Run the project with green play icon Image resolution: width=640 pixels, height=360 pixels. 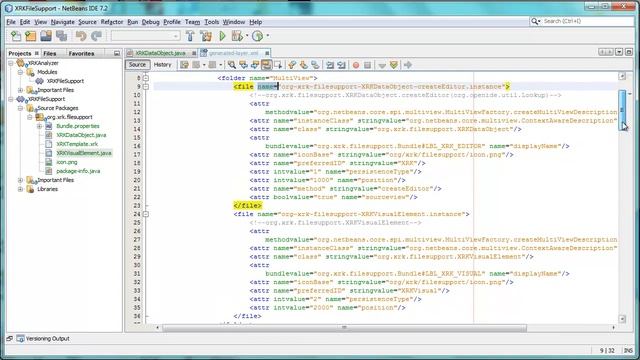point(222,36)
